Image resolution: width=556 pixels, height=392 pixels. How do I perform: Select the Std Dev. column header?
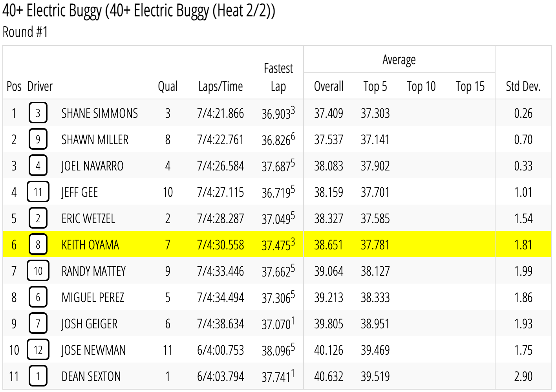(523, 86)
